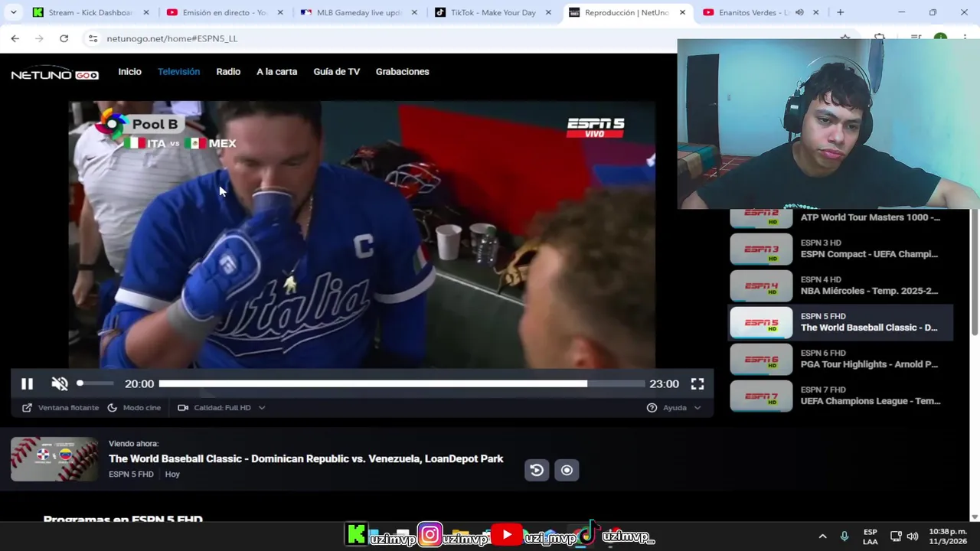Open Guía de TV

point(336,72)
